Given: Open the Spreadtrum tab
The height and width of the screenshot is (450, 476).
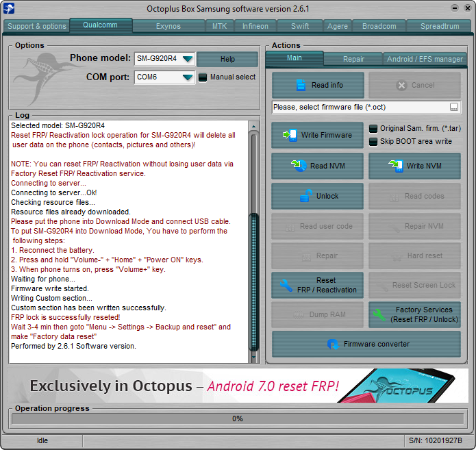Looking at the screenshot, I should click(440, 27).
